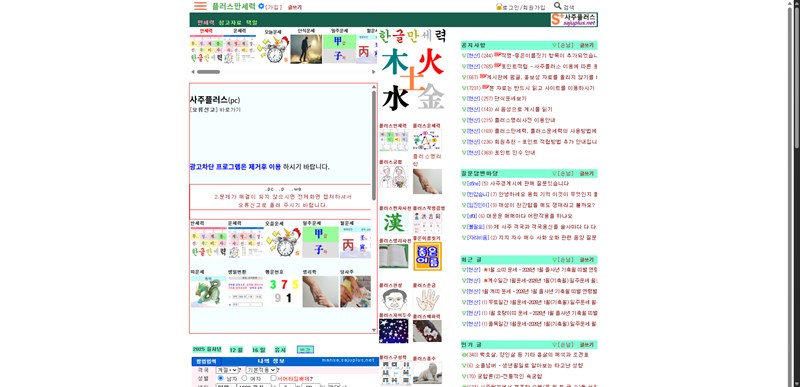
Task: Click the 로그인/회원가입 login link
Action: 523,7
